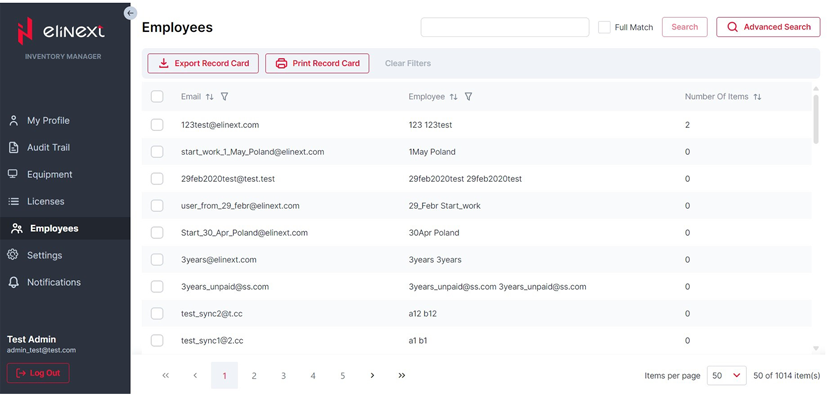This screenshot has height=396, width=834.
Task: Open Equipment in sidebar
Action: [x=49, y=174]
